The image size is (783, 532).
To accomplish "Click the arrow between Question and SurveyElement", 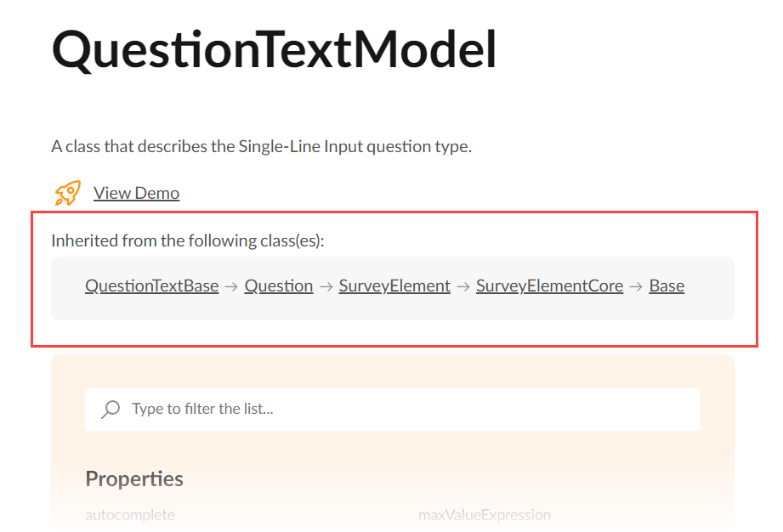I will [x=326, y=286].
